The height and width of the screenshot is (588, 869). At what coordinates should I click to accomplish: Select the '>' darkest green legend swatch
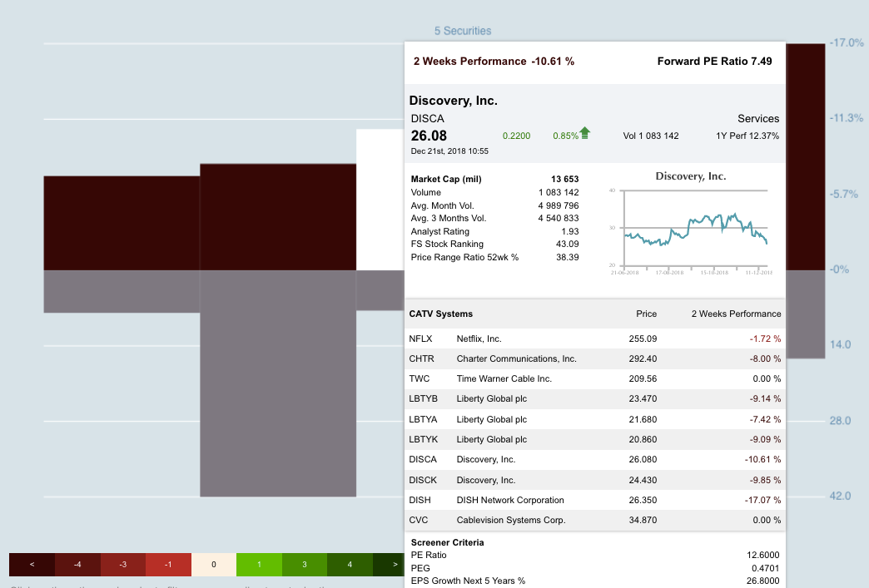click(389, 565)
